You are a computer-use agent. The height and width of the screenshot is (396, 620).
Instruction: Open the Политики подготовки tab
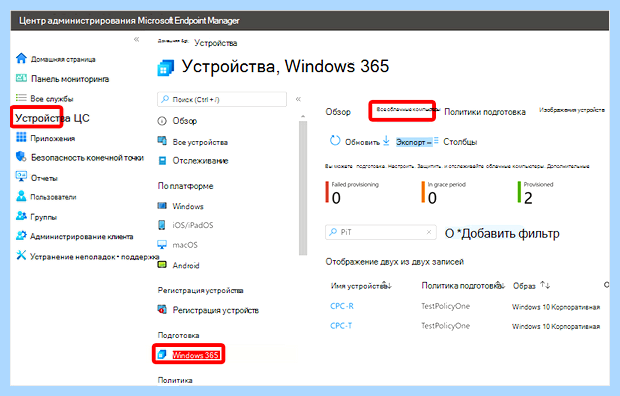pos(485,112)
